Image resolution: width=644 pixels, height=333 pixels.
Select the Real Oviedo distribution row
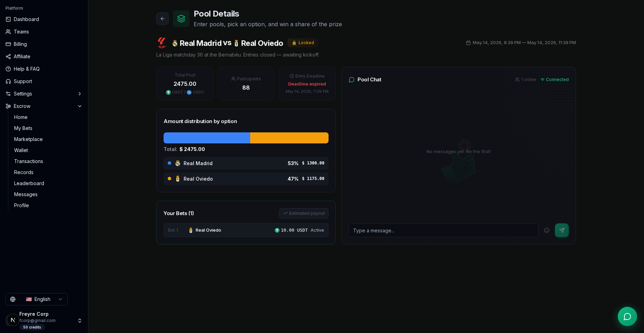pyautogui.click(x=246, y=179)
